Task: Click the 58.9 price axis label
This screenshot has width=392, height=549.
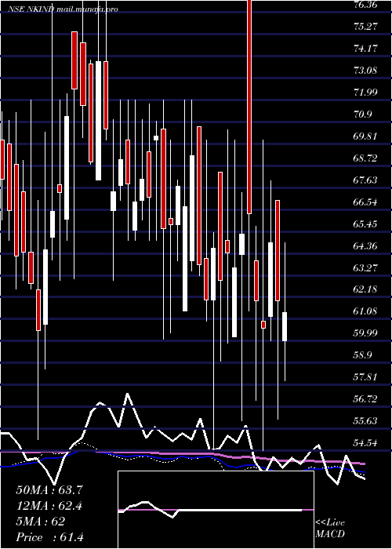Action: tap(363, 355)
